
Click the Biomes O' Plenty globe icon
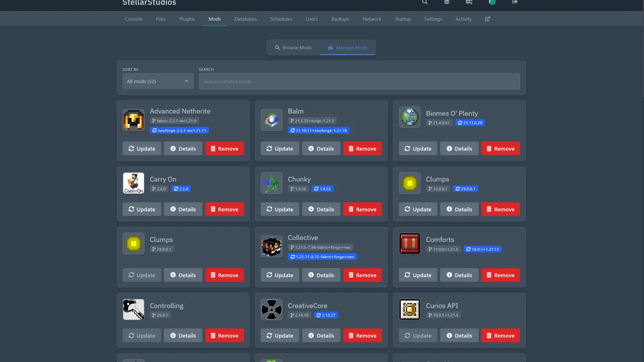pos(410,117)
